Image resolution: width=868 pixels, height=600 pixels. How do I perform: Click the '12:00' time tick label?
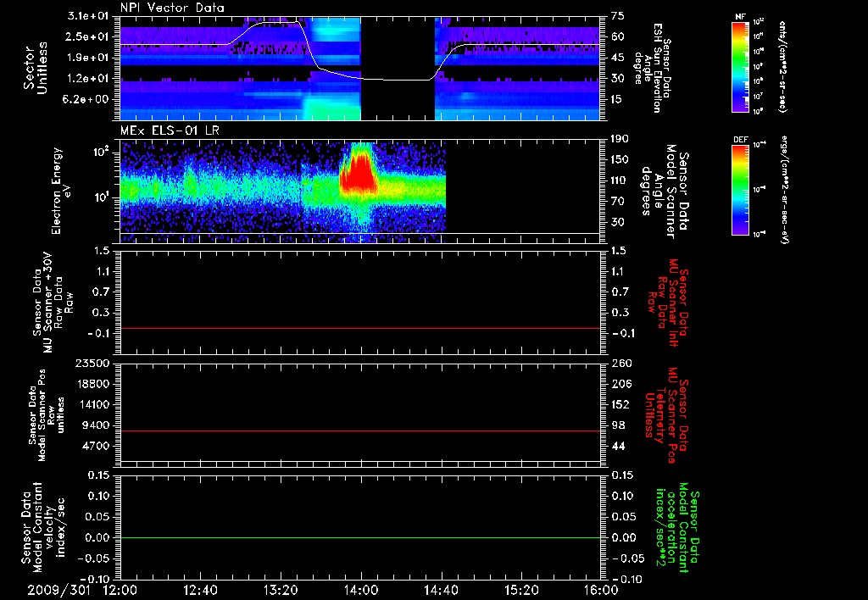point(120,590)
